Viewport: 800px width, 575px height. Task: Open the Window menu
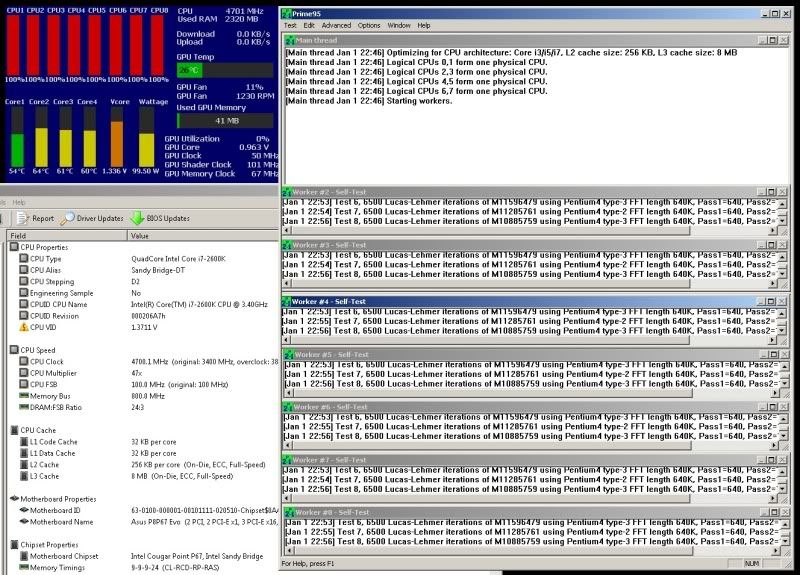pos(398,25)
